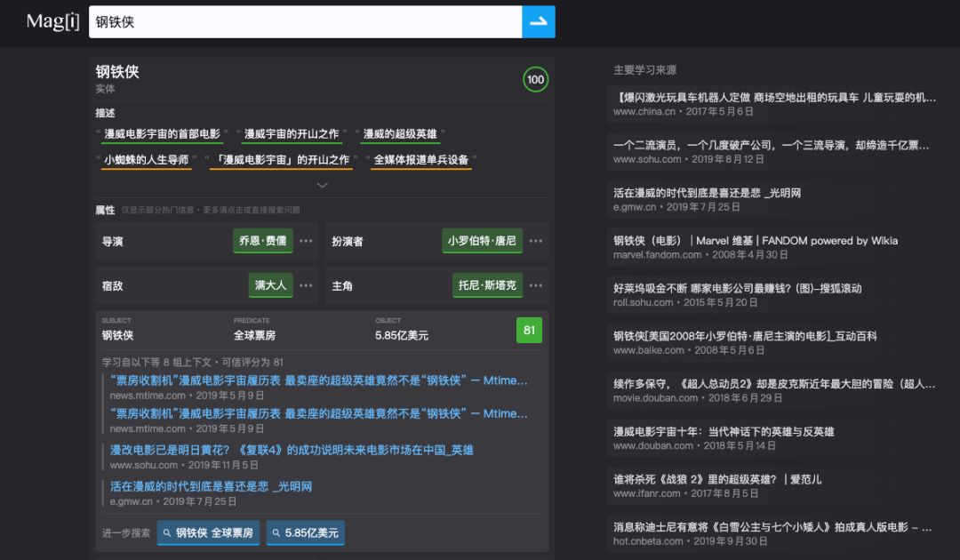The width and height of the screenshot is (960, 560).
Task: Click the 导演 attribute label
Action: [113, 242]
